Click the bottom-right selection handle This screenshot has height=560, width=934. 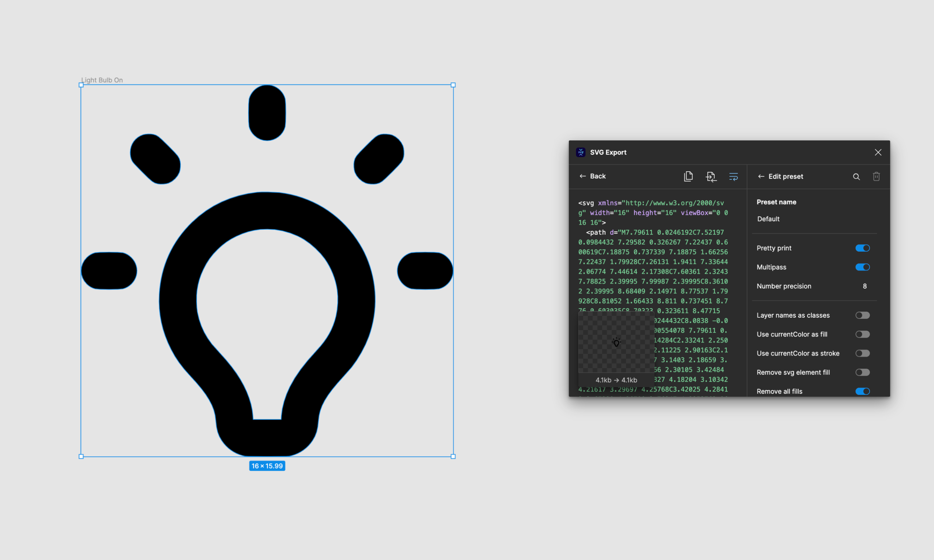[x=453, y=456]
